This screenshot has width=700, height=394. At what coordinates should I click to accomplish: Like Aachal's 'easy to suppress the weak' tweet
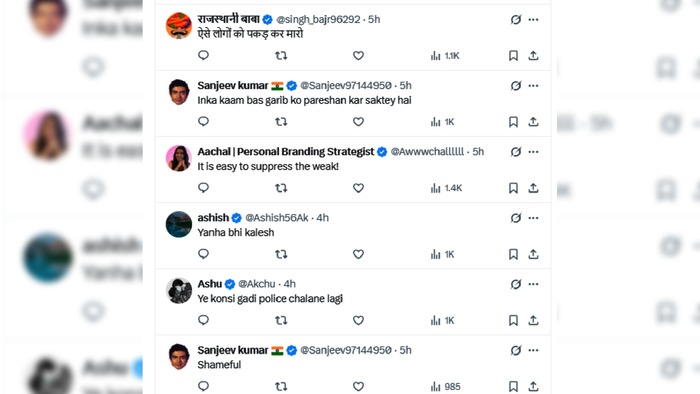point(358,188)
